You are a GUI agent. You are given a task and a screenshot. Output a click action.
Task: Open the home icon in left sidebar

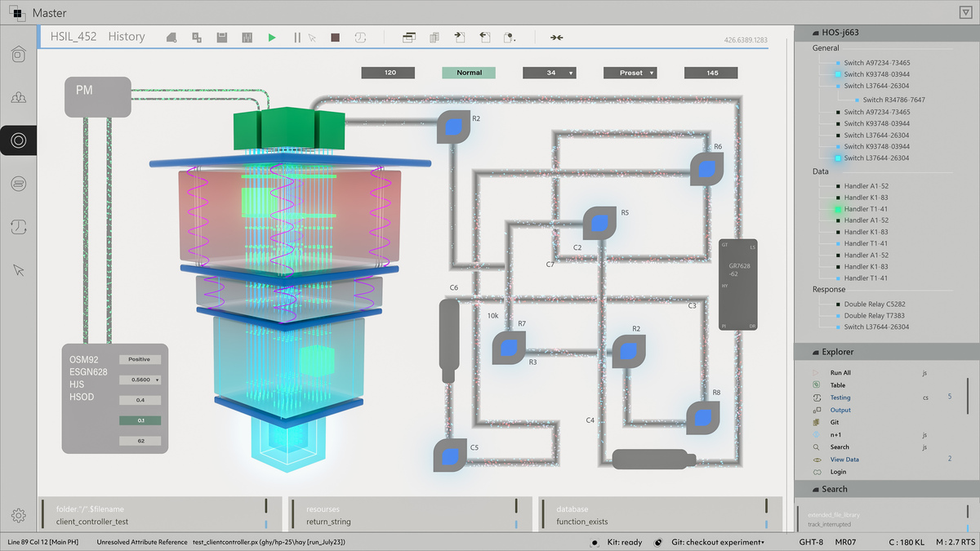click(x=19, y=55)
